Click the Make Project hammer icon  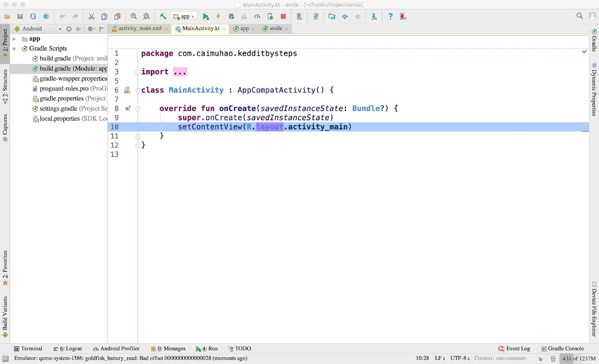point(163,16)
